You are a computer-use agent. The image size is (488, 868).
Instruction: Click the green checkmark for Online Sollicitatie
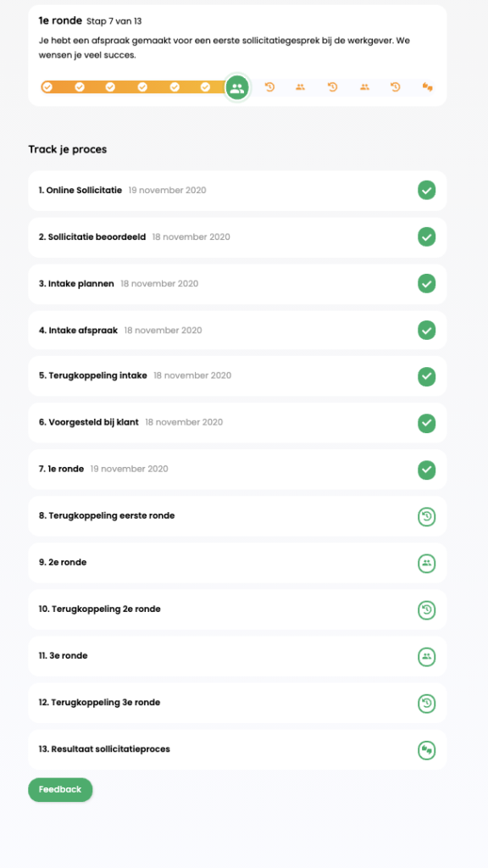427,191
